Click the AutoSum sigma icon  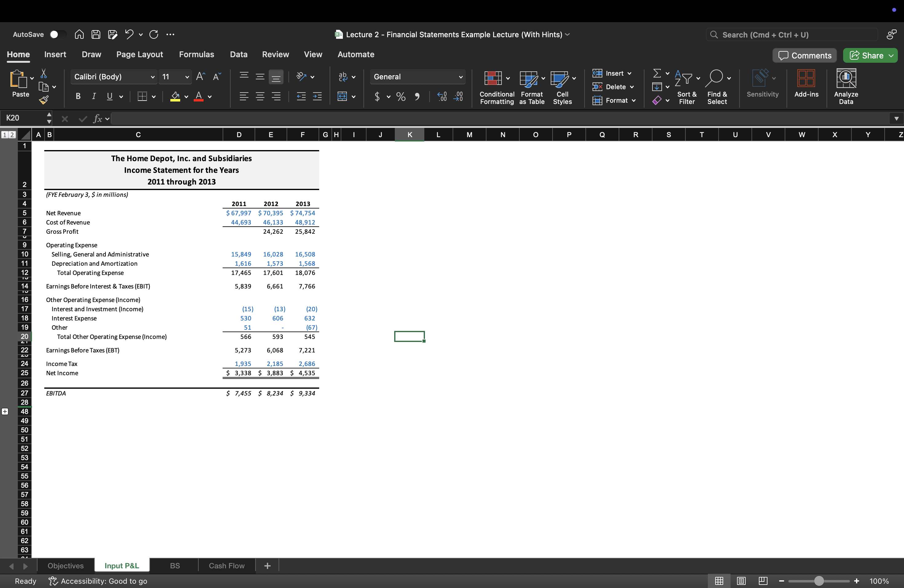click(x=657, y=73)
